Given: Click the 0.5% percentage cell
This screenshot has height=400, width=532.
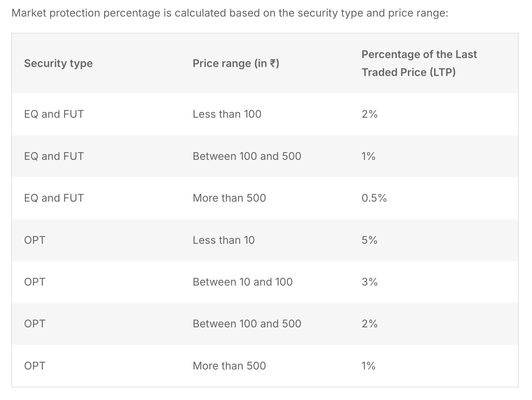Looking at the screenshot, I should [374, 198].
